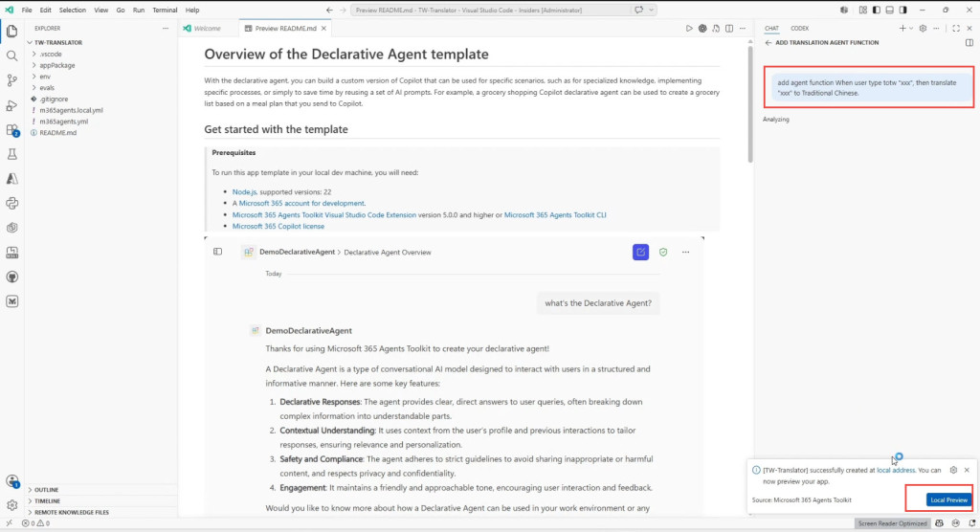
Task: Open editor More Actions ellipsis
Action: tap(743, 28)
